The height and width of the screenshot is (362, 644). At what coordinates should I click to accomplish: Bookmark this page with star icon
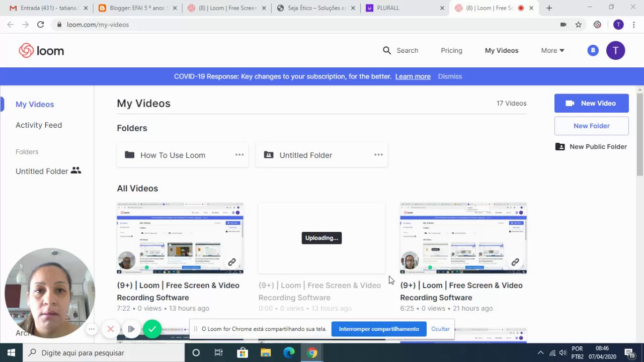point(579,24)
